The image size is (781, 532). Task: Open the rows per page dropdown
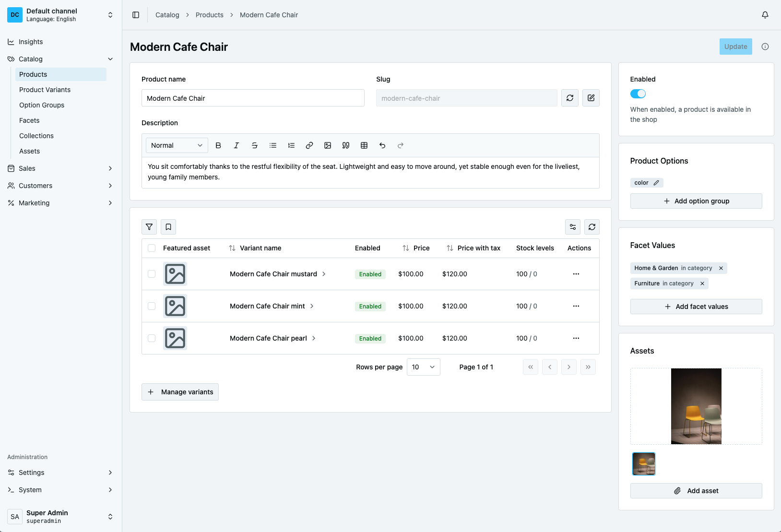423,367
